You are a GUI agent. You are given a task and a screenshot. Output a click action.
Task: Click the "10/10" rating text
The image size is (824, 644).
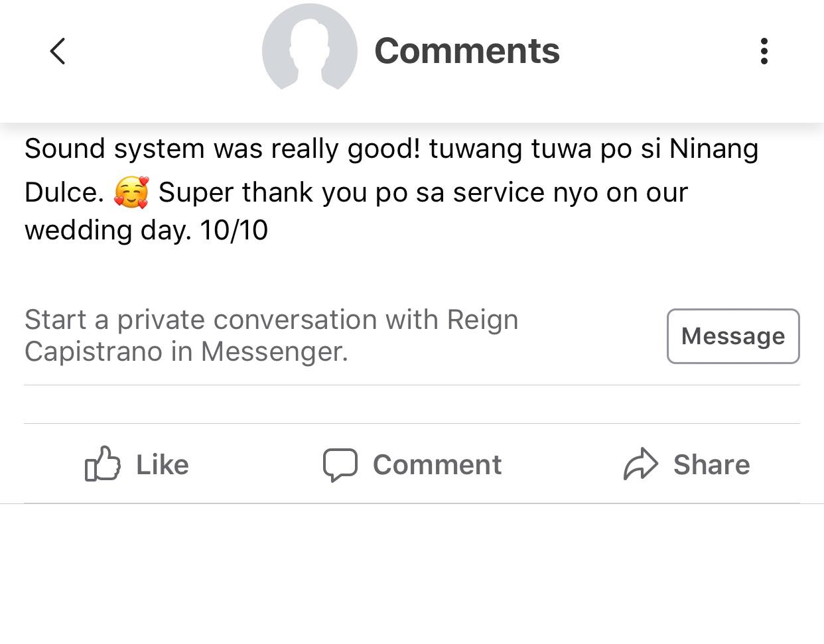[234, 230]
